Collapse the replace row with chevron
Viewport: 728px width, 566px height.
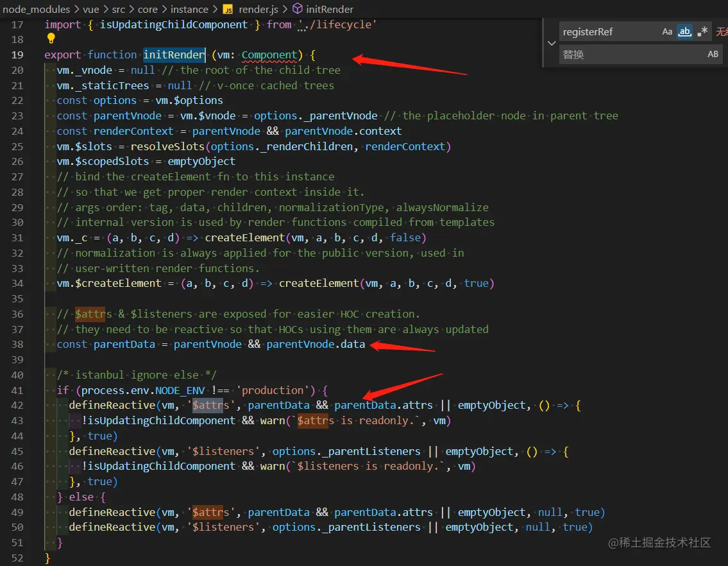(x=552, y=43)
